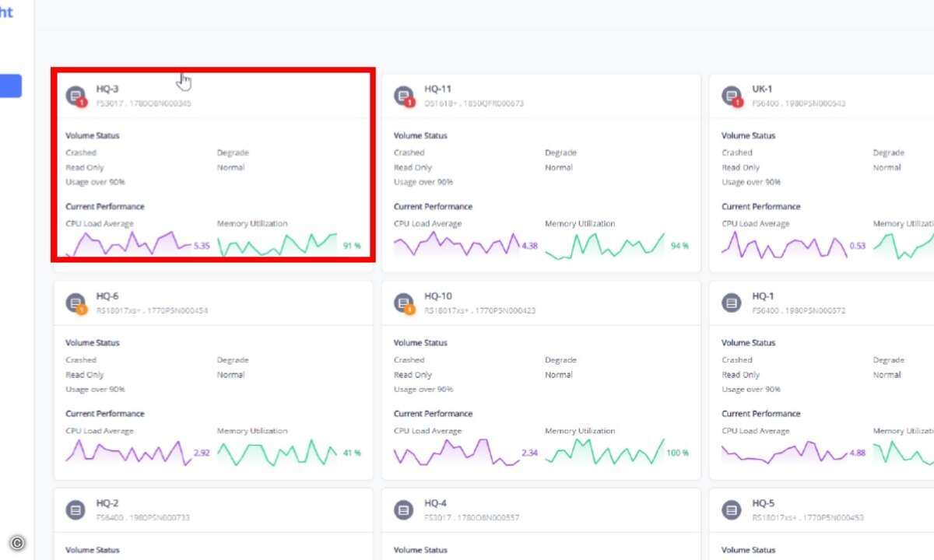Click "Memory Utilization" label in HQ-10 card
The height and width of the screenshot is (560, 934).
point(581,430)
